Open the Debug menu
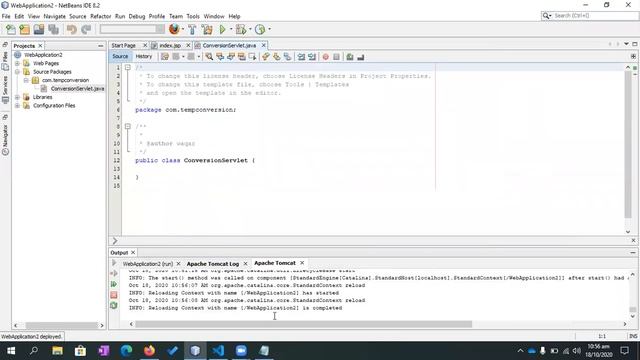 (137, 16)
